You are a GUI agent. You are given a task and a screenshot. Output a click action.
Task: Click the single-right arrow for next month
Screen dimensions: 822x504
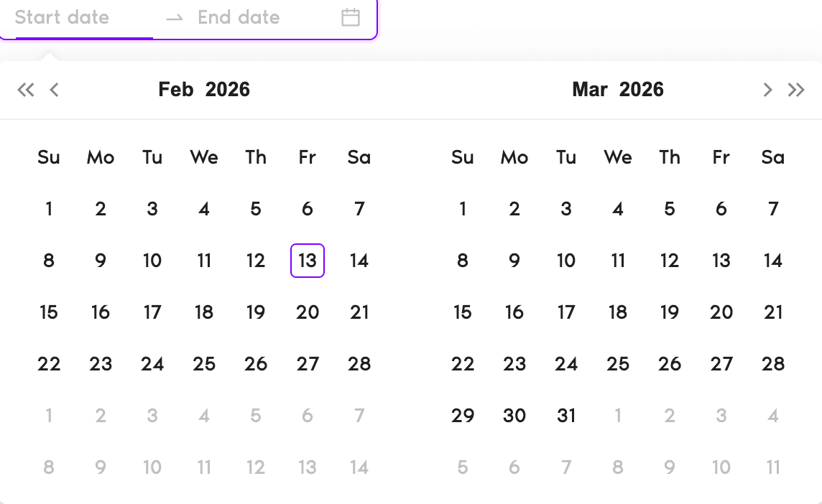(x=767, y=89)
